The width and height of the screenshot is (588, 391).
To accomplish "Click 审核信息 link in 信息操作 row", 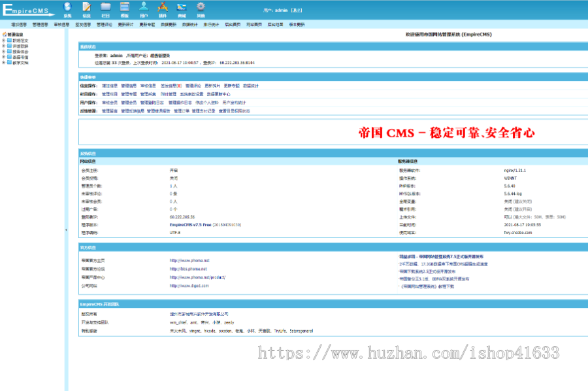I will click(x=148, y=86).
